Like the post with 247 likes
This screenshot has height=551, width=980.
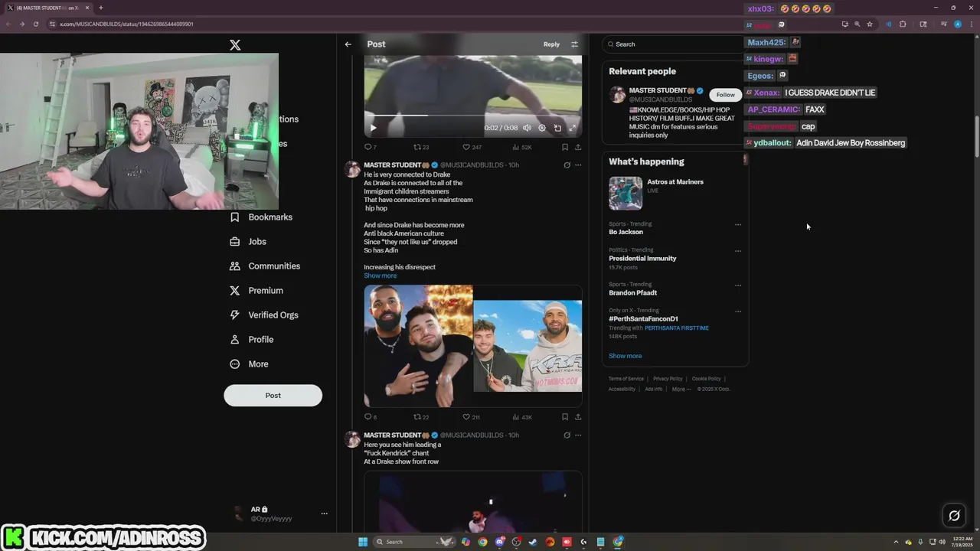click(472, 147)
